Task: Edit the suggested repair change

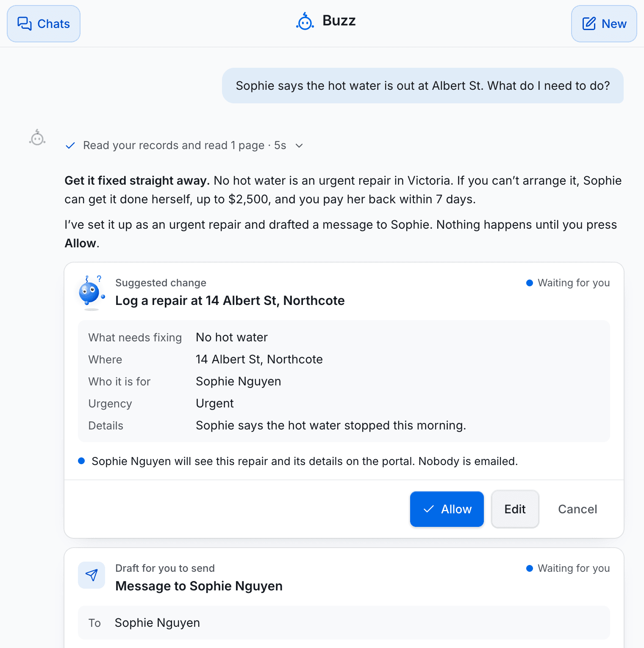Action: [x=515, y=509]
